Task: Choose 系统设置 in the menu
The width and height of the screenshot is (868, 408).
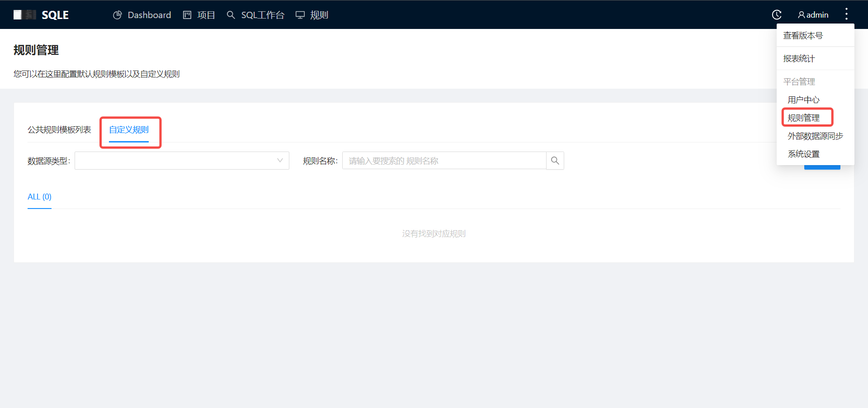Action: [x=816, y=154]
